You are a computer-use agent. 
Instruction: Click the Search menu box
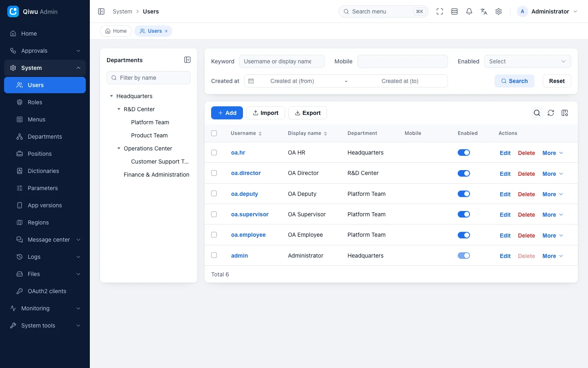[383, 11]
